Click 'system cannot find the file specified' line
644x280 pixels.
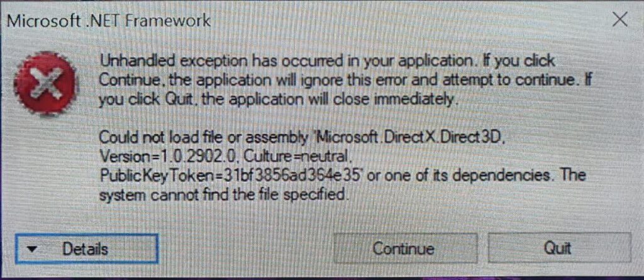coord(222,193)
